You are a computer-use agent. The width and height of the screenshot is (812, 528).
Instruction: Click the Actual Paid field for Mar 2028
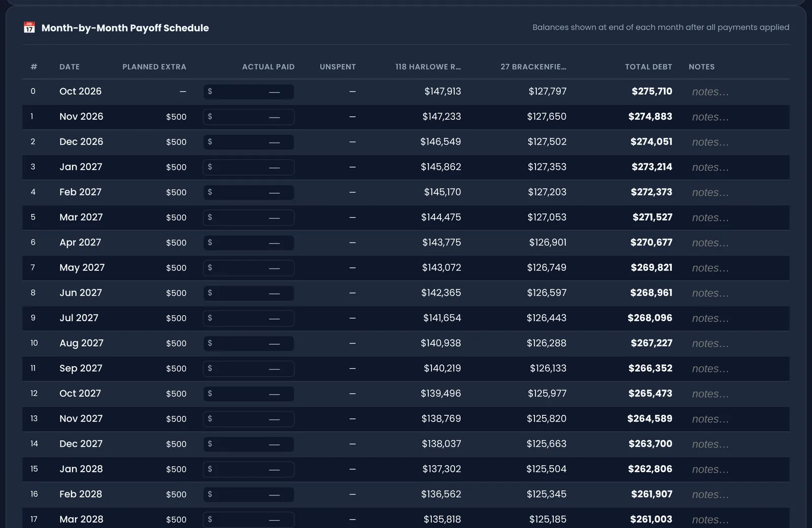coord(249,519)
